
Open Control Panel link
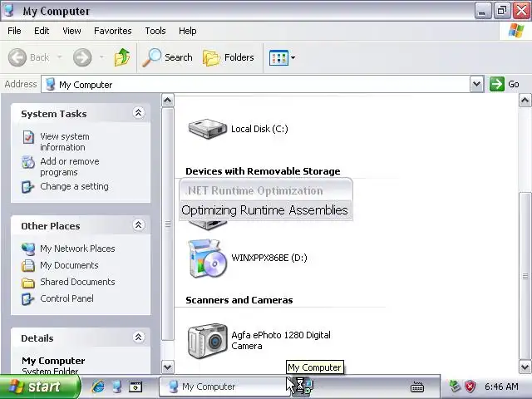(66, 298)
